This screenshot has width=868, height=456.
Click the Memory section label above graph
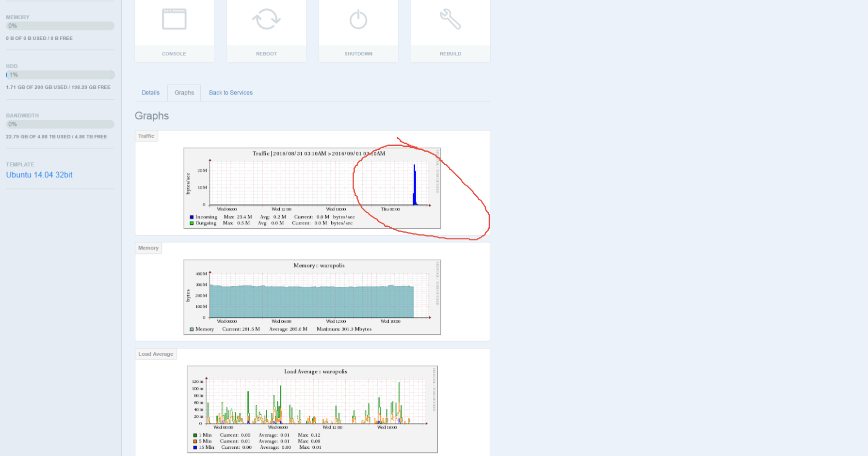click(148, 248)
